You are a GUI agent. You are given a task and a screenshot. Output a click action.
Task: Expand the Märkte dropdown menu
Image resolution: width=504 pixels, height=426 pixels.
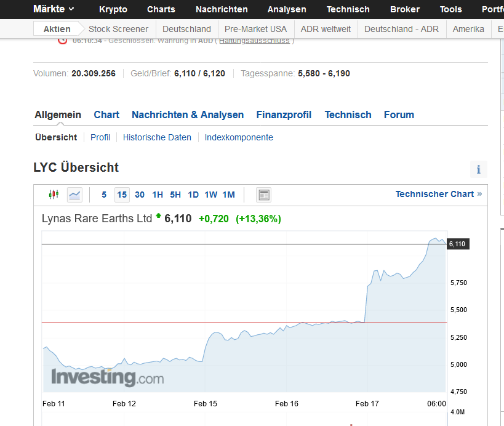click(54, 9)
